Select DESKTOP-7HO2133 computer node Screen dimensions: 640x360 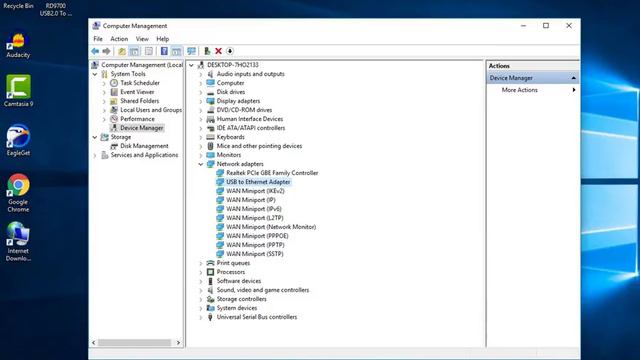point(232,65)
